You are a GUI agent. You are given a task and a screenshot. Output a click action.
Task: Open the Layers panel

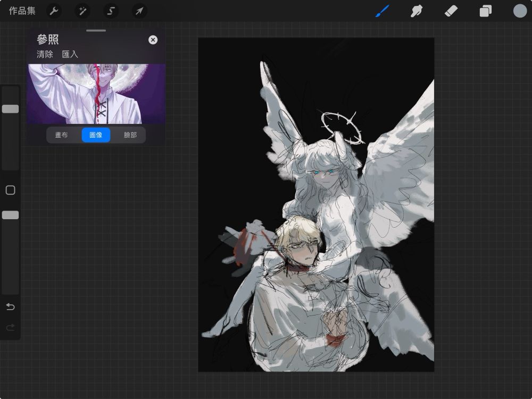(485, 11)
